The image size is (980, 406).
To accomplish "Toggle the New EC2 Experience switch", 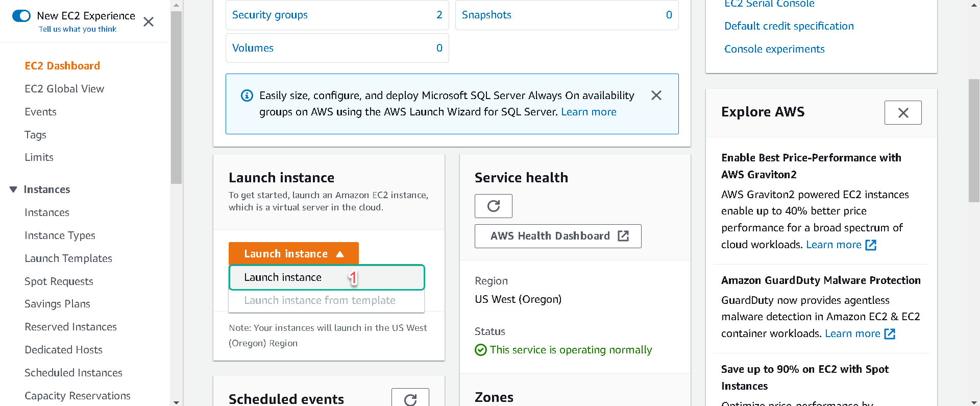I will pyautogui.click(x=21, y=16).
